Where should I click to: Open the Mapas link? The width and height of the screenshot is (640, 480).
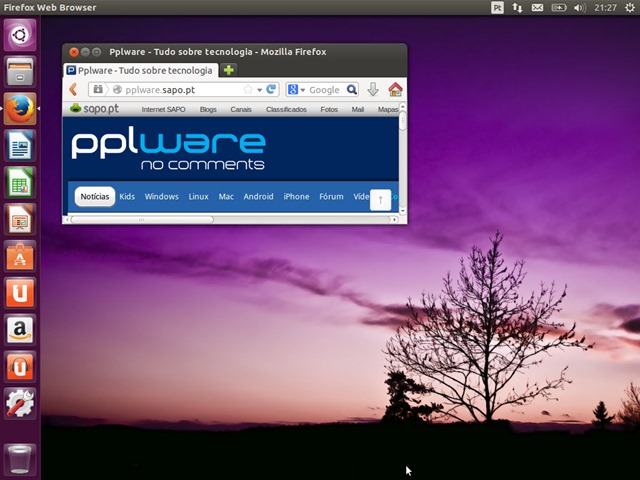coord(388,109)
